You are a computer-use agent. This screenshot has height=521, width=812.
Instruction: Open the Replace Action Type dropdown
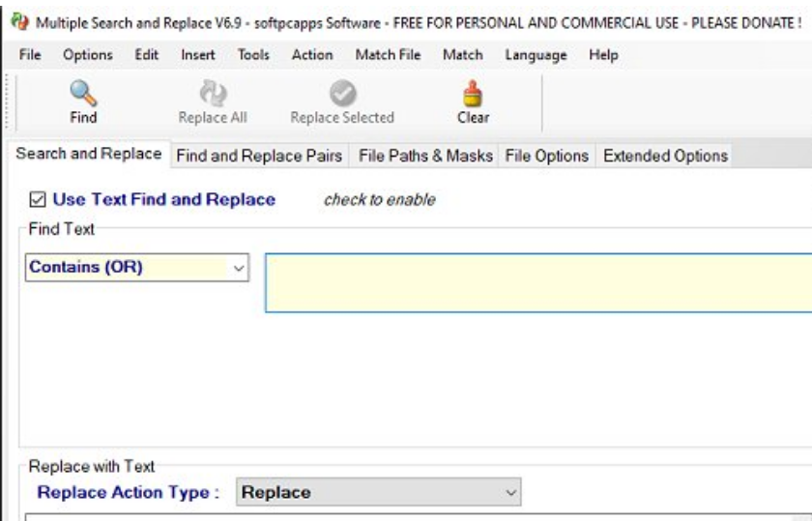[x=511, y=492]
